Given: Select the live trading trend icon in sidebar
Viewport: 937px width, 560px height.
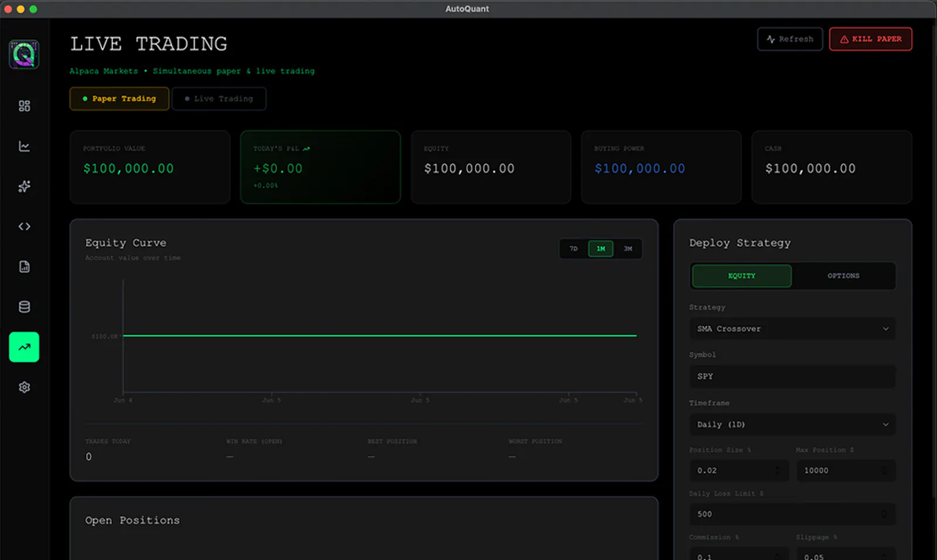Looking at the screenshot, I should pos(24,347).
